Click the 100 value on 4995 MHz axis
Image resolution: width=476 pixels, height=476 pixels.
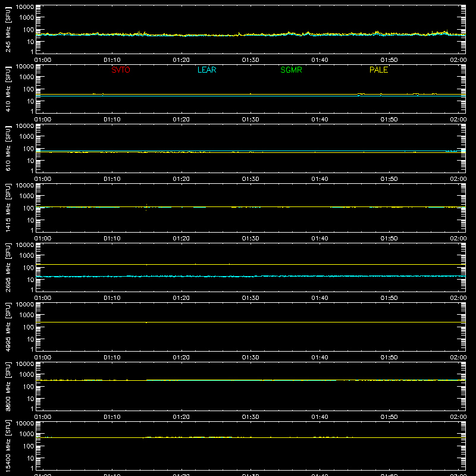29,327
